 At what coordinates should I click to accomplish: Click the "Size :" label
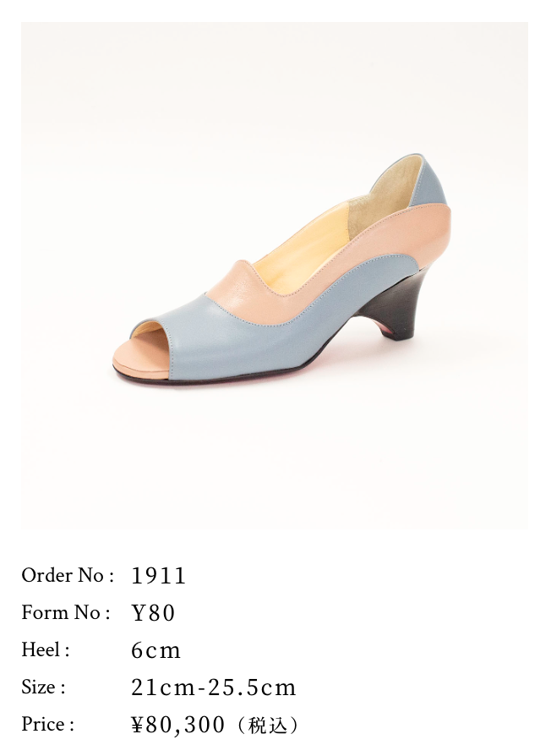pos(43,687)
